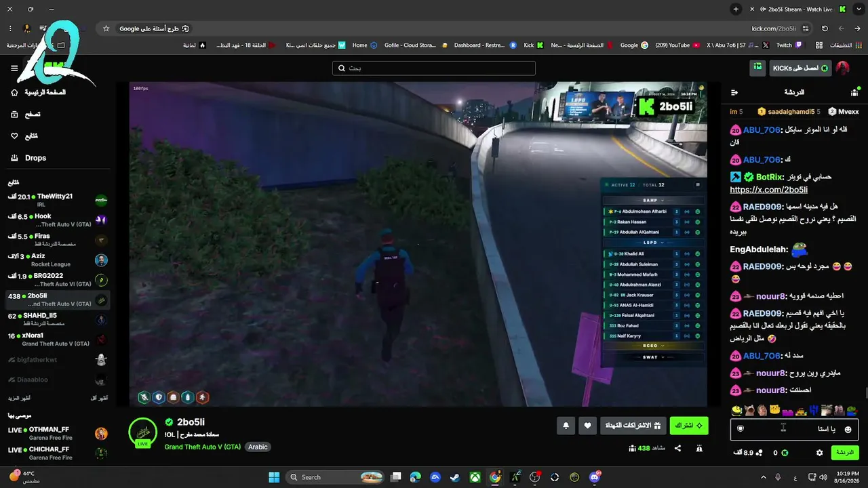
Task: Click the browser address bar URL
Action: (774, 28)
